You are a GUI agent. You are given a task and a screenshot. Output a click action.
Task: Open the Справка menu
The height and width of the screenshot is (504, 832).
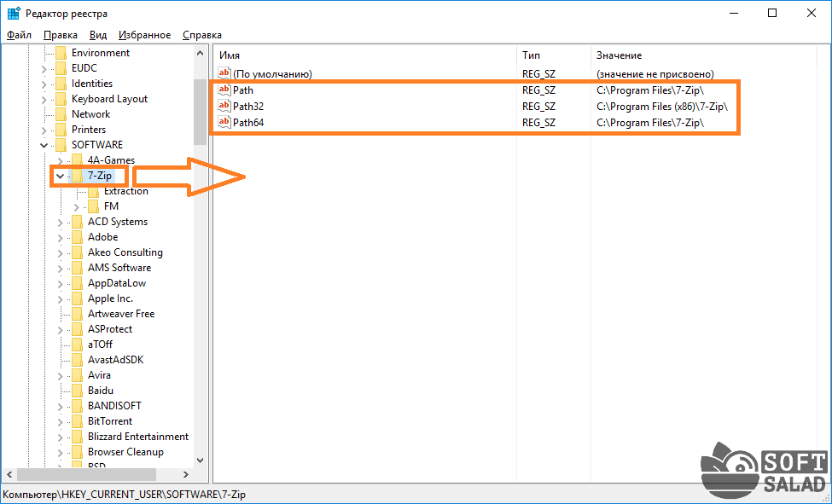point(202,35)
